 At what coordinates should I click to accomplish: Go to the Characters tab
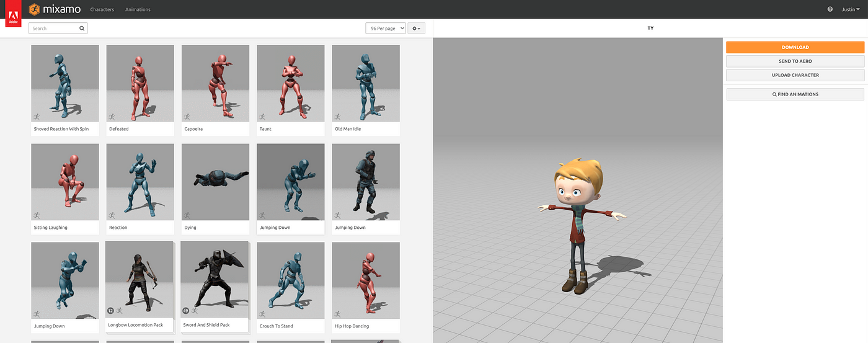(102, 9)
